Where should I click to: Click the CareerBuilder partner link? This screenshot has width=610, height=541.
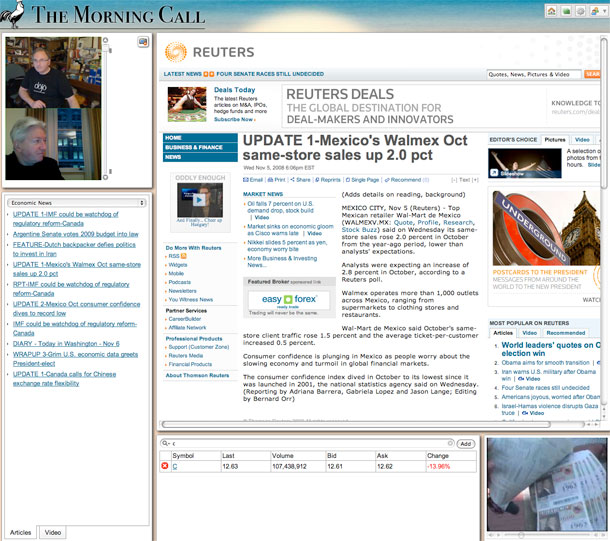pos(185,319)
